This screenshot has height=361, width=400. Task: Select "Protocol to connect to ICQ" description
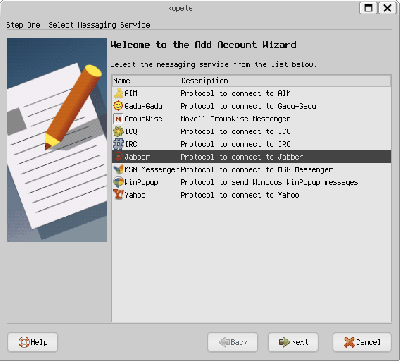235,131
